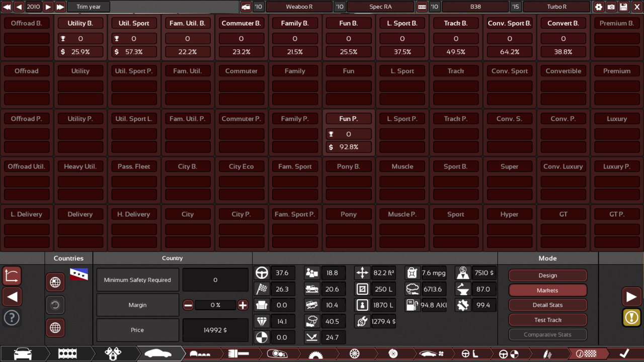Jump years forward with double arrow

coord(60,7)
